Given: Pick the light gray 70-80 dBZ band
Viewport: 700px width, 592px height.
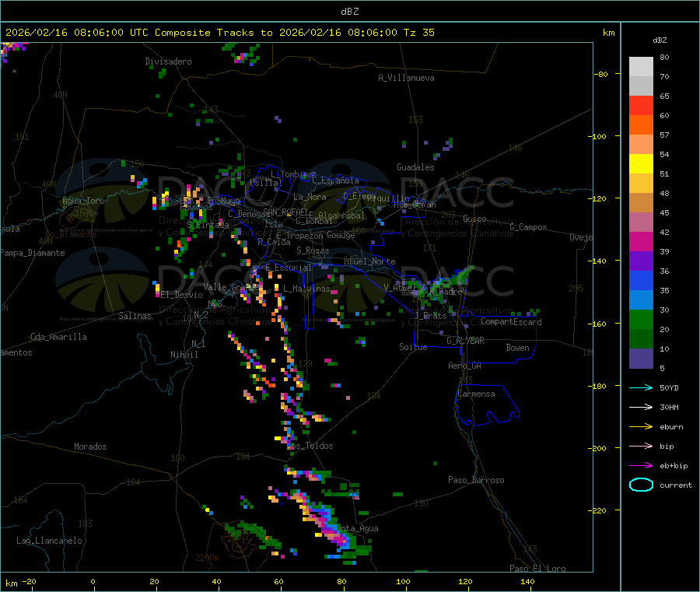Looking at the screenshot, I should pyautogui.click(x=641, y=67).
